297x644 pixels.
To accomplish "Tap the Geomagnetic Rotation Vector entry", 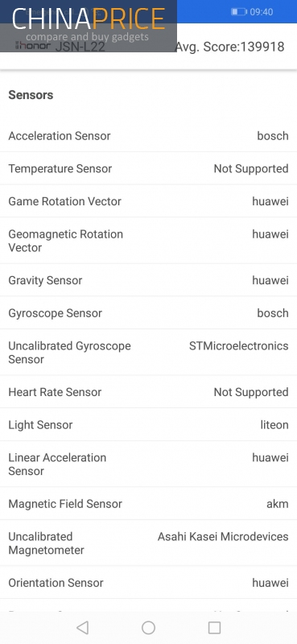I will coord(148,241).
